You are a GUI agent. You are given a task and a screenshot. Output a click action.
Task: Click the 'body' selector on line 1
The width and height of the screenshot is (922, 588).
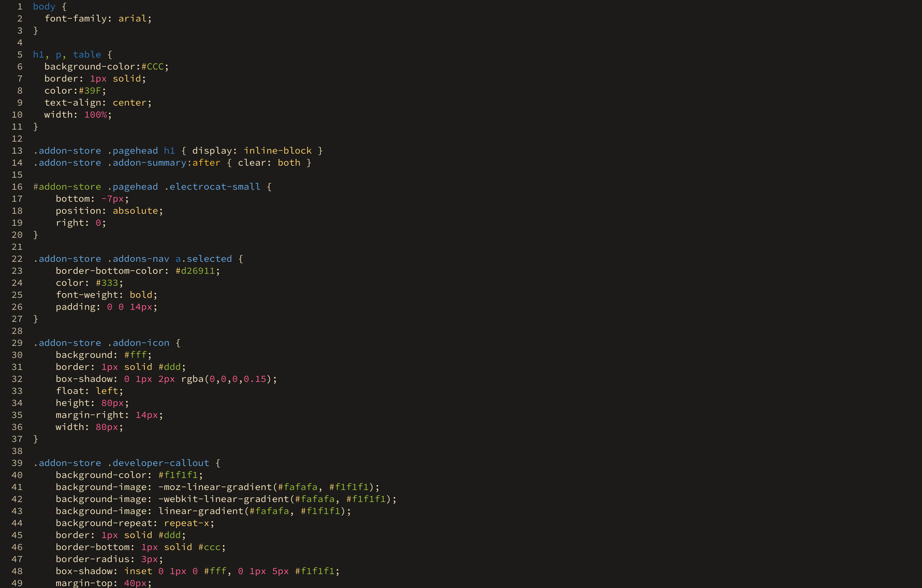44,7
